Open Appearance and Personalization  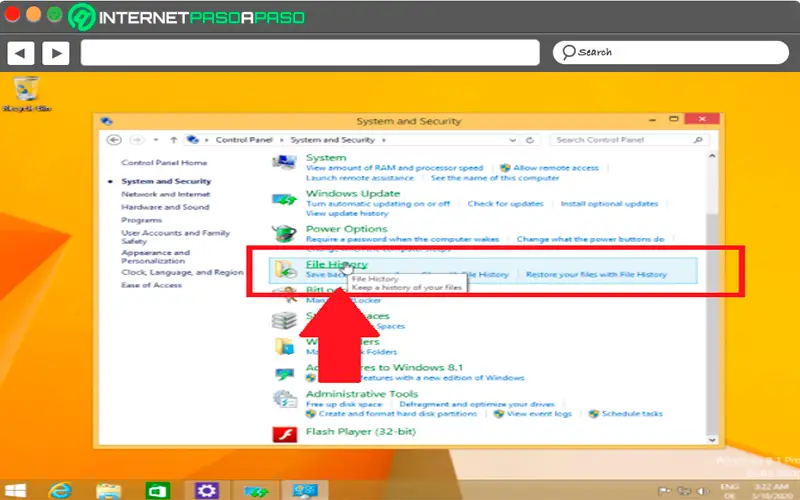156,257
